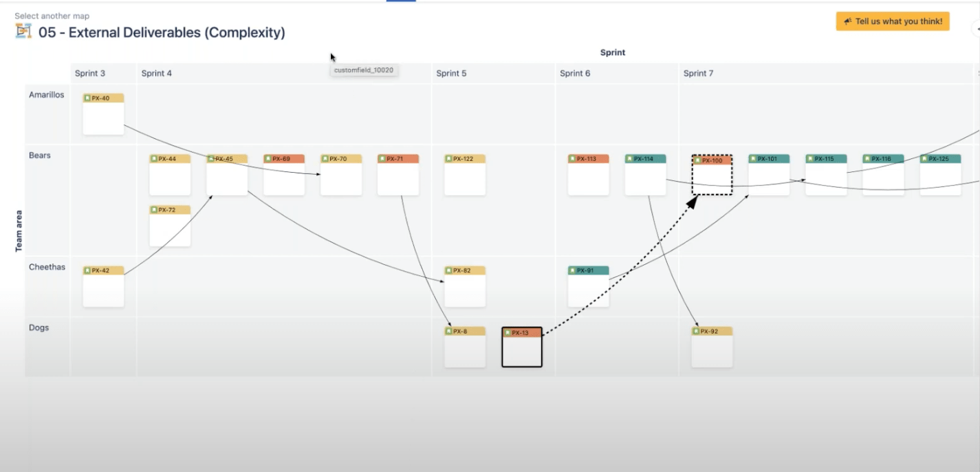980x472 pixels.
Task: Open the PX-92 card
Action: point(712,346)
